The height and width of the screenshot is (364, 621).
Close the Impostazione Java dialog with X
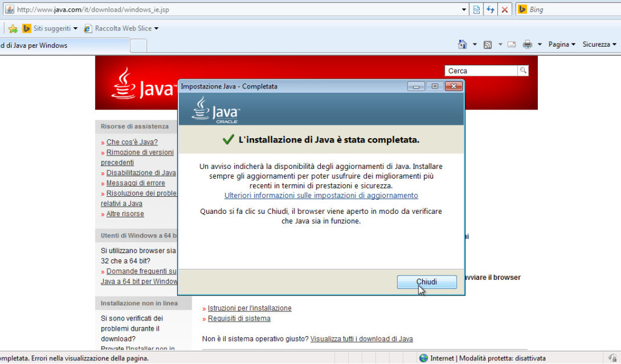click(454, 86)
